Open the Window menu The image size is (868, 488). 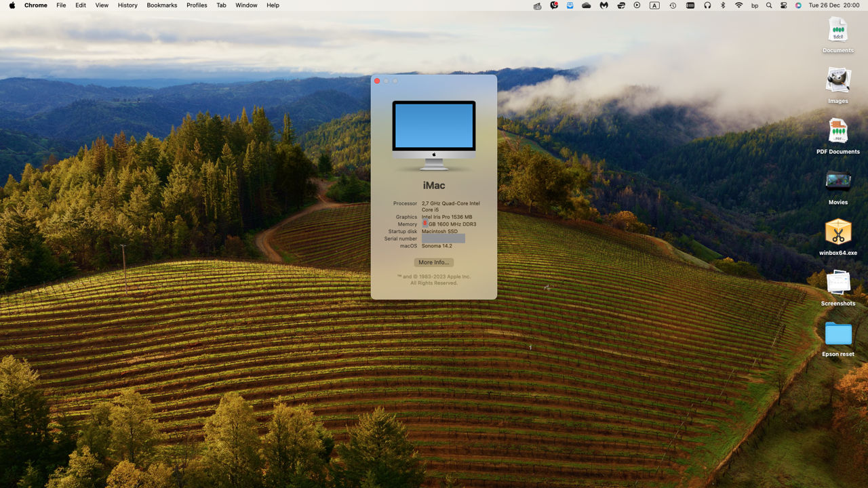tap(246, 5)
